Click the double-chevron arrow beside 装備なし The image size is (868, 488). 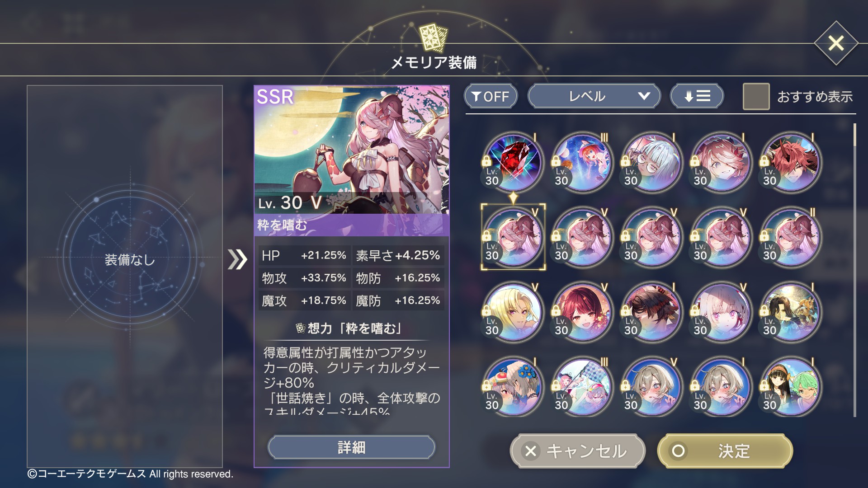click(237, 259)
